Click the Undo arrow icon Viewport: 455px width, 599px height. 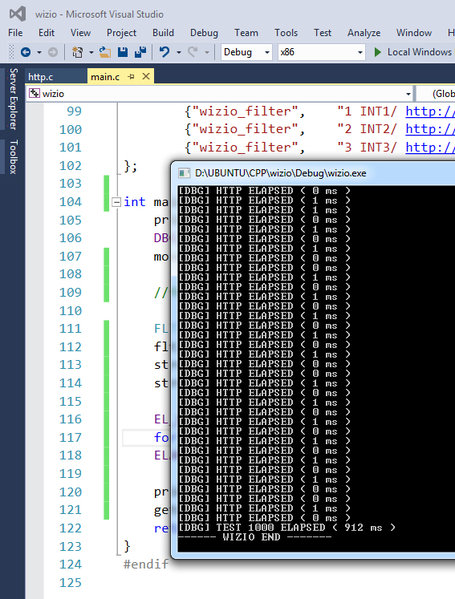pos(164,52)
